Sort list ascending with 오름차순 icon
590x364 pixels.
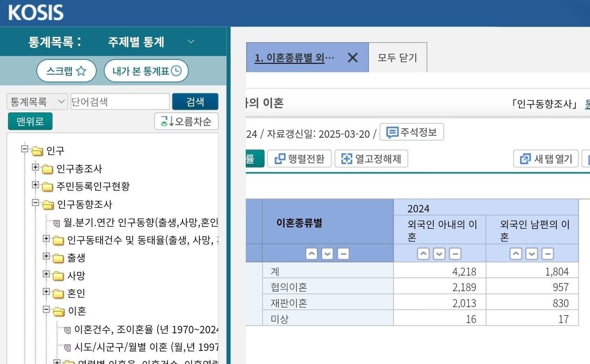point(186,121)
